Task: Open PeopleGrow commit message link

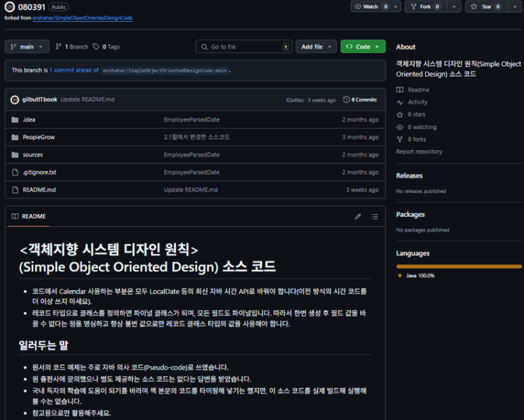Action: (197, 138)
